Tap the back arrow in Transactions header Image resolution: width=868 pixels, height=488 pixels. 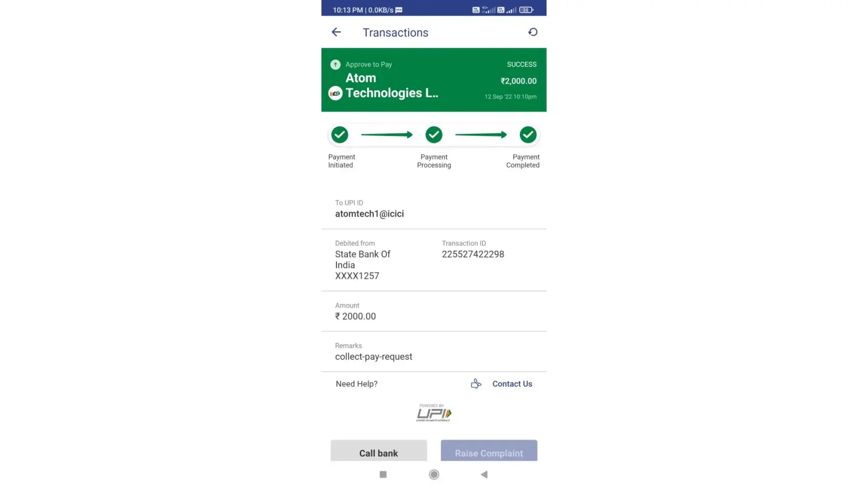(x=336, y=32)
